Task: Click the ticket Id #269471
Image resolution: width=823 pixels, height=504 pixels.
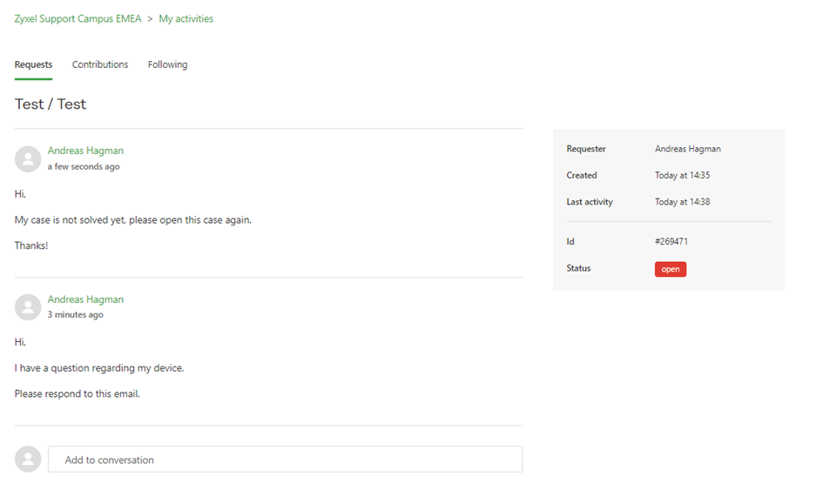Action: (x=671, y=241)
